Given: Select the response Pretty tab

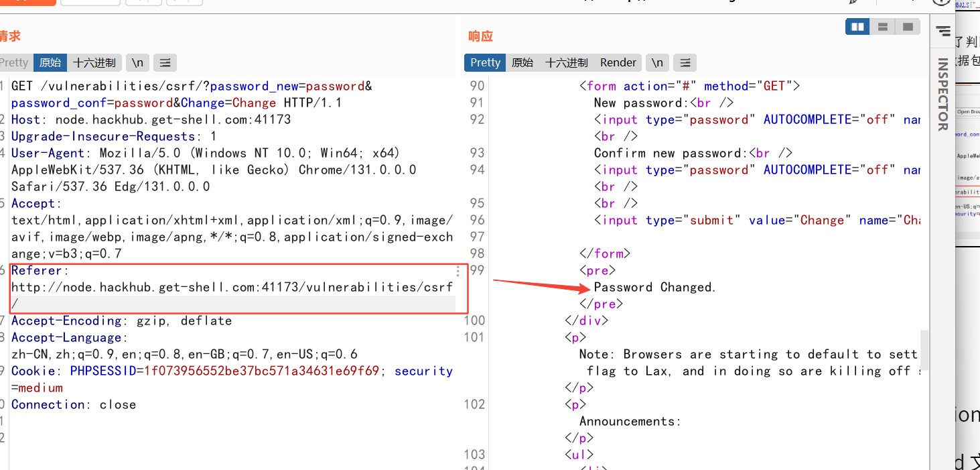Looking at the screenshot, I should [486, 63].
